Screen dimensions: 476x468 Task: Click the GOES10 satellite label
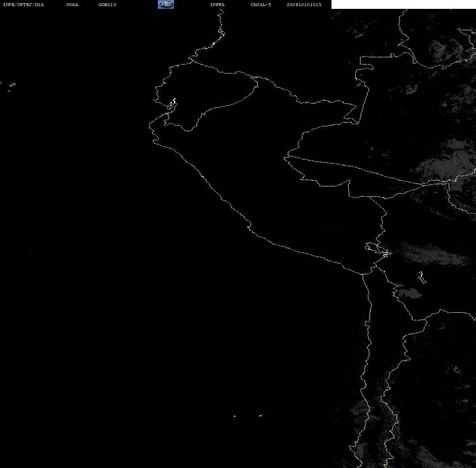107,4
